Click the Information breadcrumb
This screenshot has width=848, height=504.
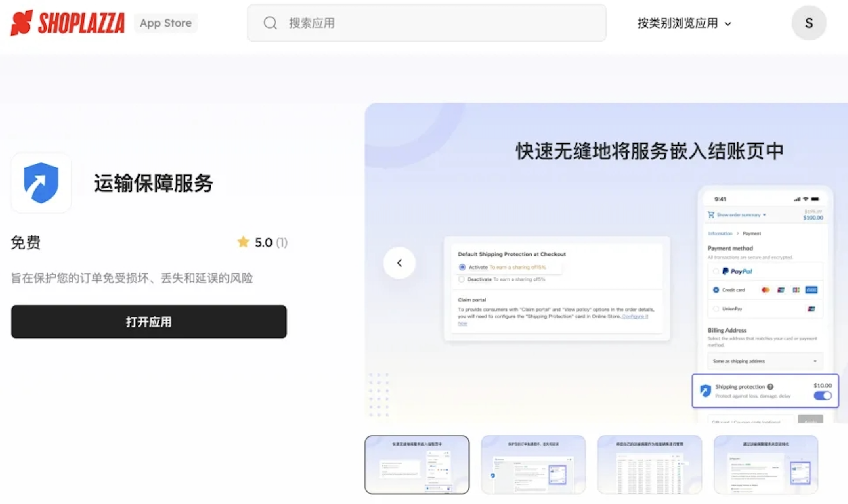[x=720, y=233]
